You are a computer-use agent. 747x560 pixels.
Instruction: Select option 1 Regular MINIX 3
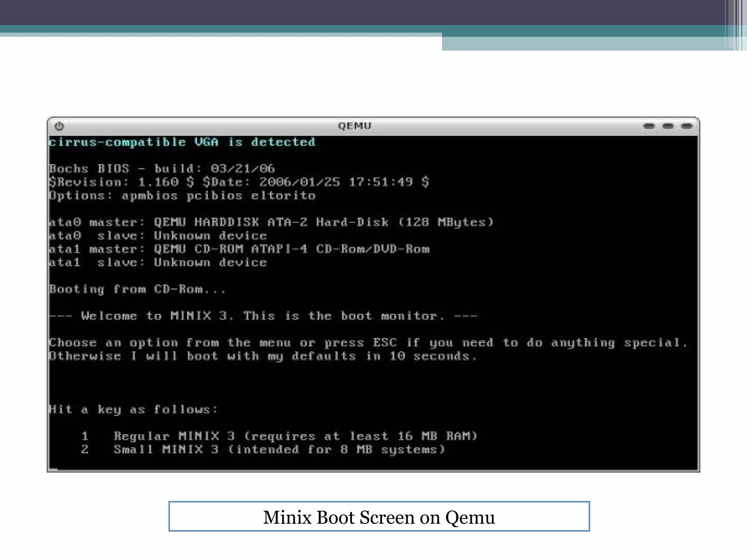279,436
